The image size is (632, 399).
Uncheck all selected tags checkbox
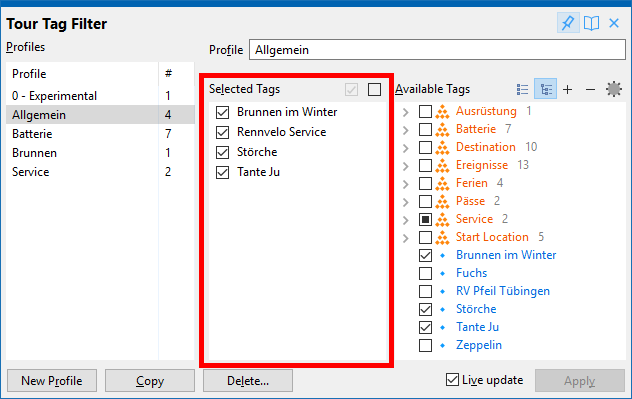click(374, 89)
